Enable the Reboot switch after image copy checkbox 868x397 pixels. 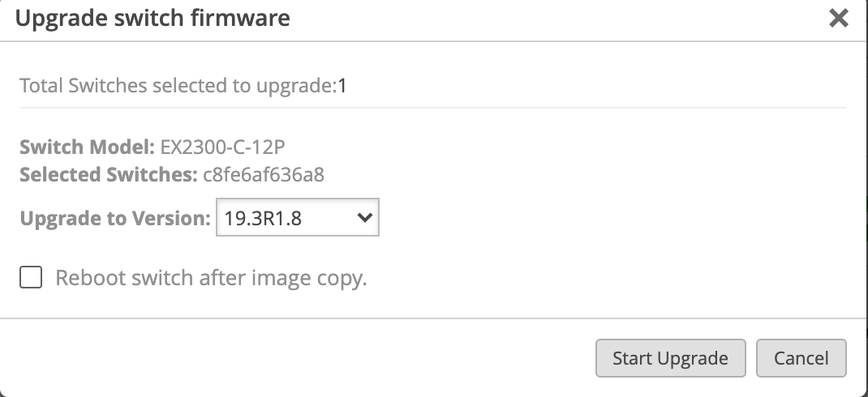point(32,279)
